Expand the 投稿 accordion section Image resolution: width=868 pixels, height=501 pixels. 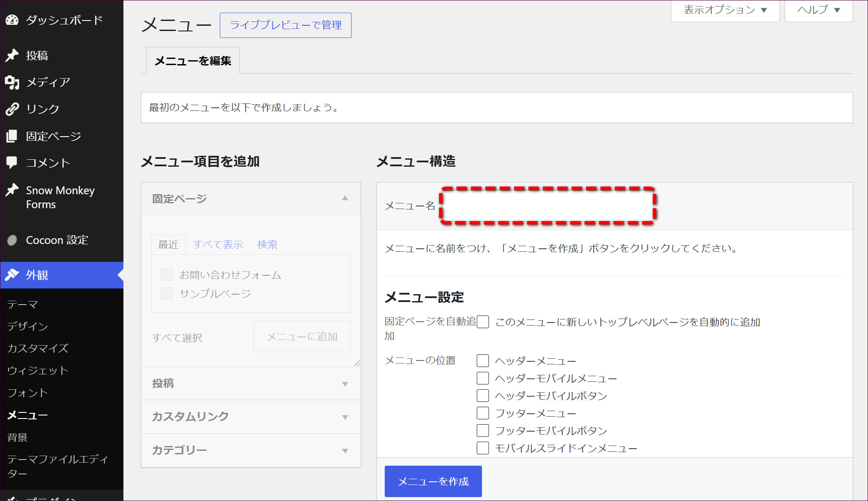tap(251, 384)
